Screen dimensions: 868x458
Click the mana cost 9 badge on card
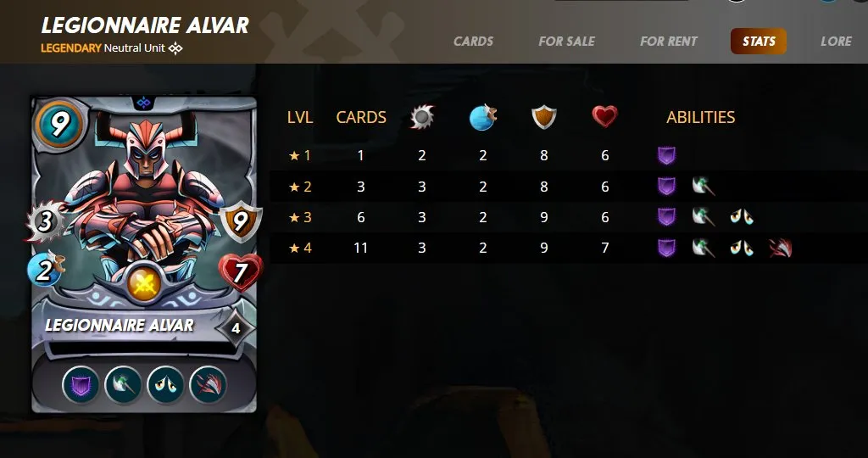[59, 126]
